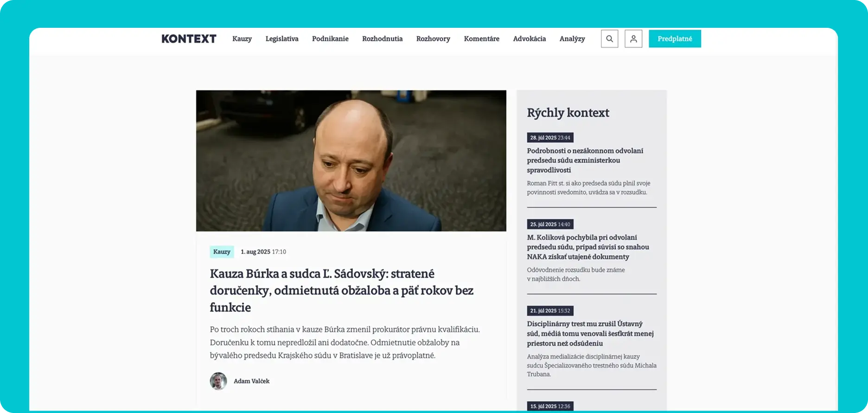Go to Advokácia in the navbar
868x413 pixels.
(x=530, y=39)
